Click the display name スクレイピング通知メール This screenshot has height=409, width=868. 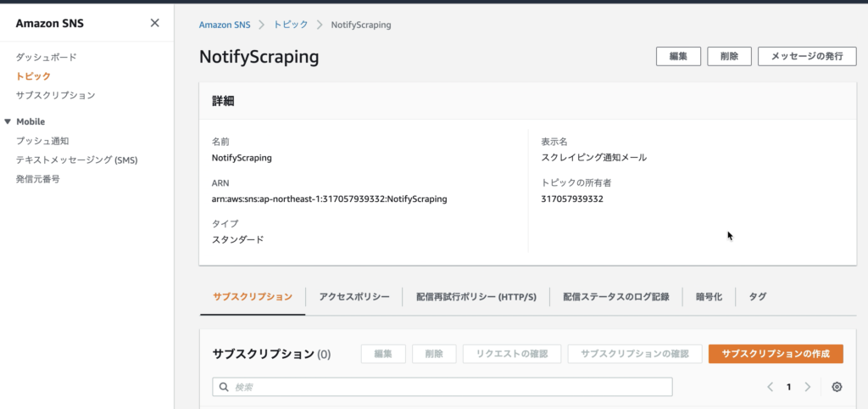(594, 157)
